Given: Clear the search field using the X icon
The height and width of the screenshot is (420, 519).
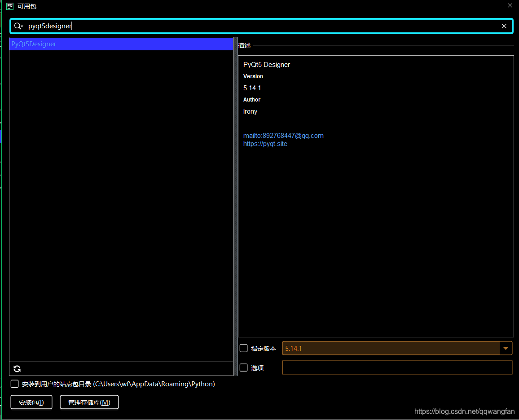Looking at the screenshot, I should click(x=504, y=26).
